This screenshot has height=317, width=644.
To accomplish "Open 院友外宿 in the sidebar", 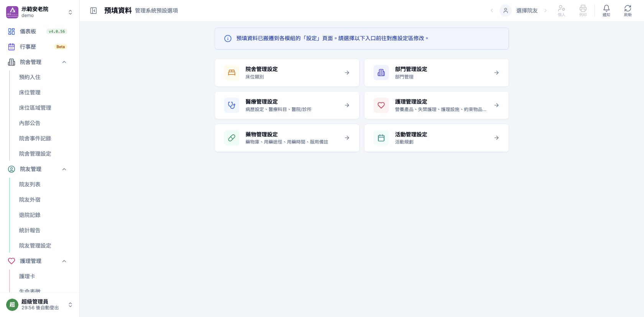I will 30,200.
